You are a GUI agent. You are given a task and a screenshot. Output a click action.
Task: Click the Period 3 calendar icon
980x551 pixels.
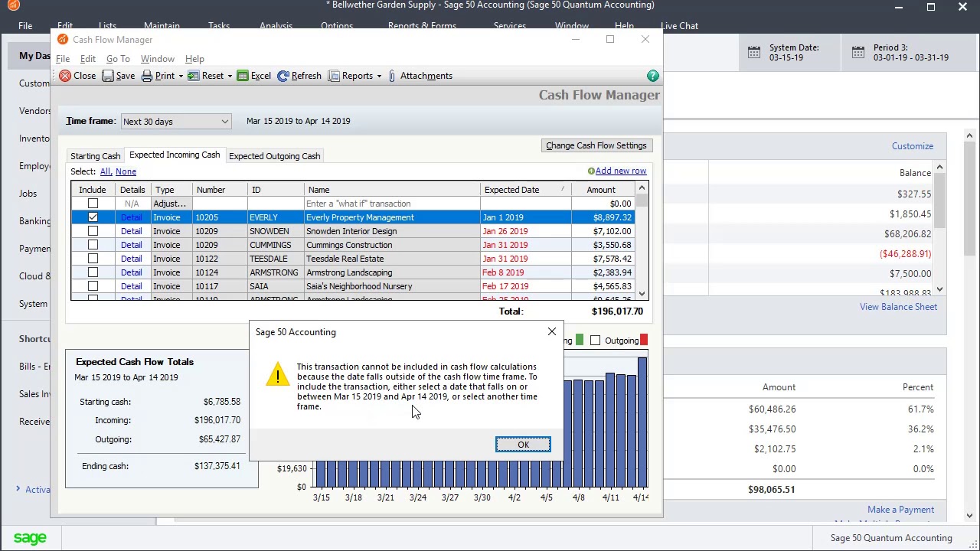pyautogui.click(x=858, y=53)
